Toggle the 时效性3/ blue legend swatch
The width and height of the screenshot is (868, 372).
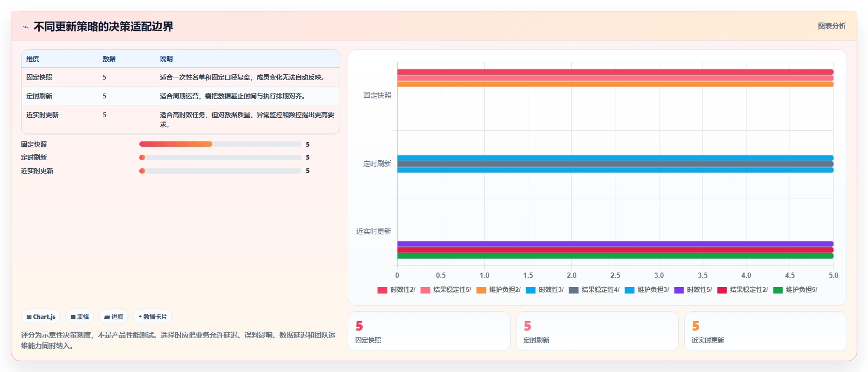530,290
